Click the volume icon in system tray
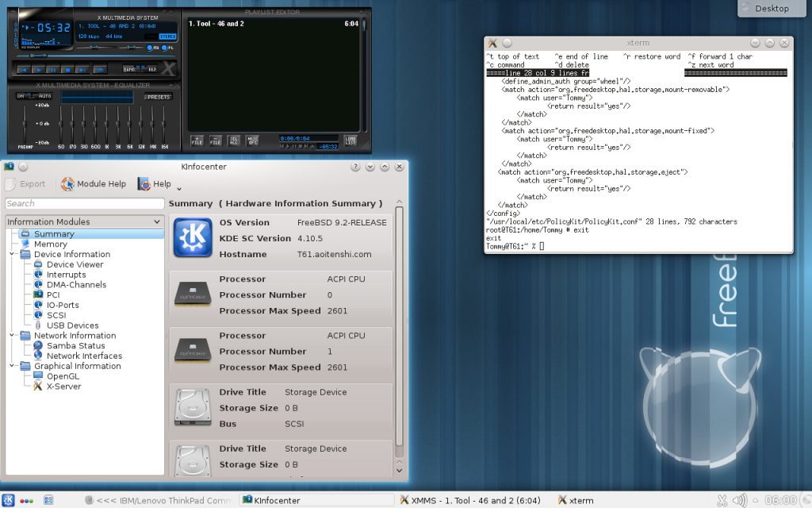This screenshot has height=508, width=812. tap(740, 500)
